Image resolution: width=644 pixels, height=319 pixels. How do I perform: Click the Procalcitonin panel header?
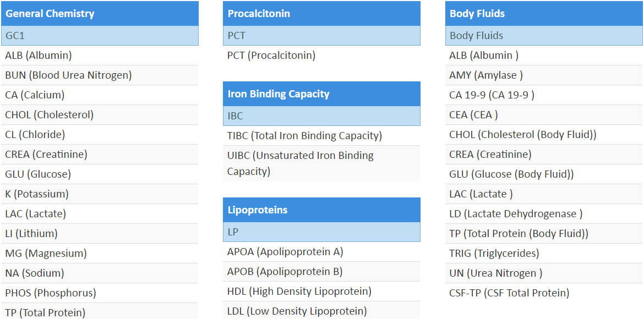click(321, 14)
